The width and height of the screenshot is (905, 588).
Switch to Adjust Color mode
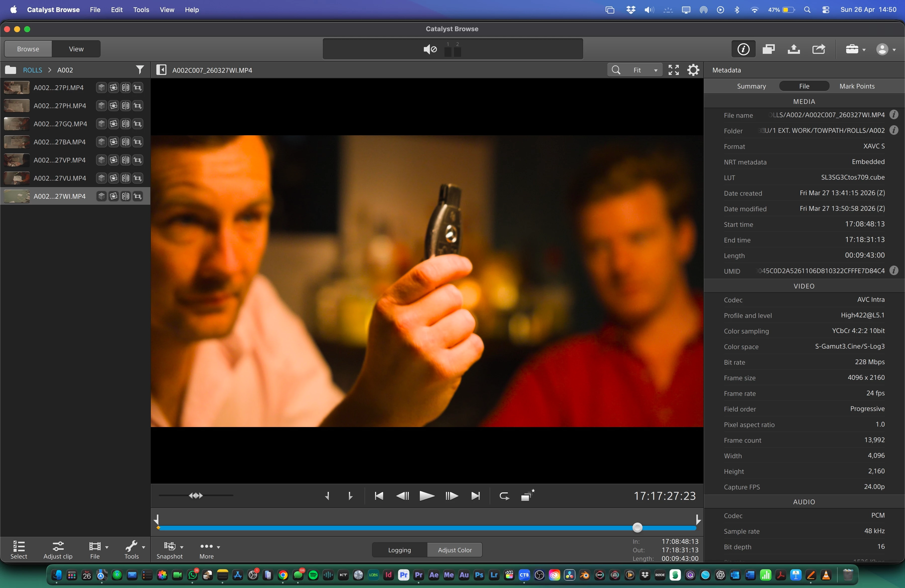pyautogui.click(x=455, y=550)
